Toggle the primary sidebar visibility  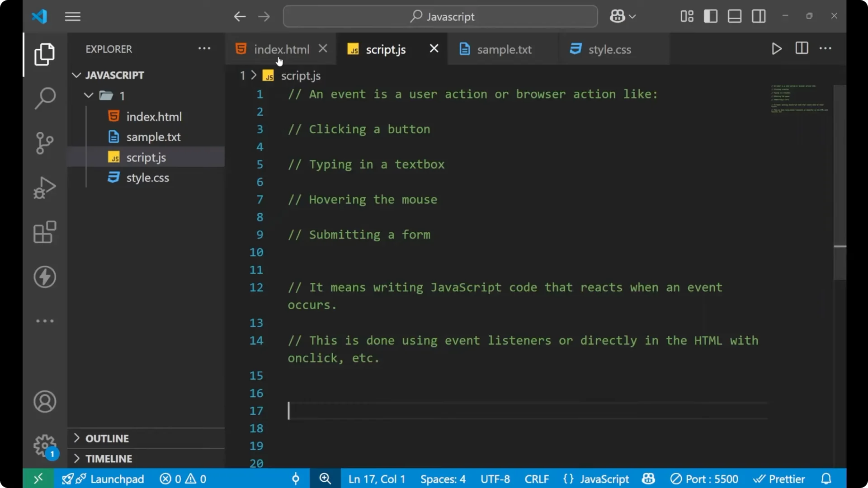(710, 16)
